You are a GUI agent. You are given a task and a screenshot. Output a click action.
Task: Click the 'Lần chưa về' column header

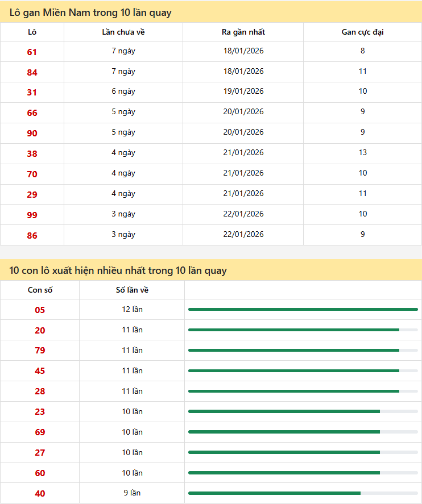click(x=123, y=32)
